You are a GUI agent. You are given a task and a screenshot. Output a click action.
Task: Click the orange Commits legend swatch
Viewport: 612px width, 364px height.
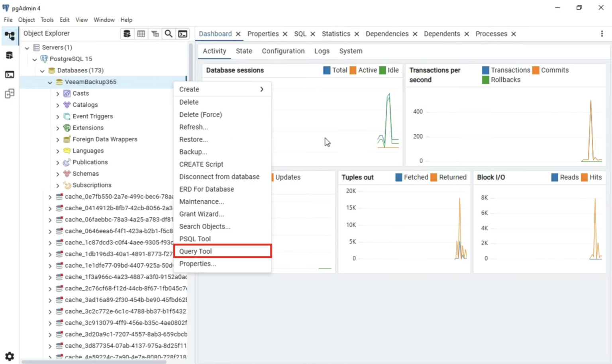coord(536,70)
